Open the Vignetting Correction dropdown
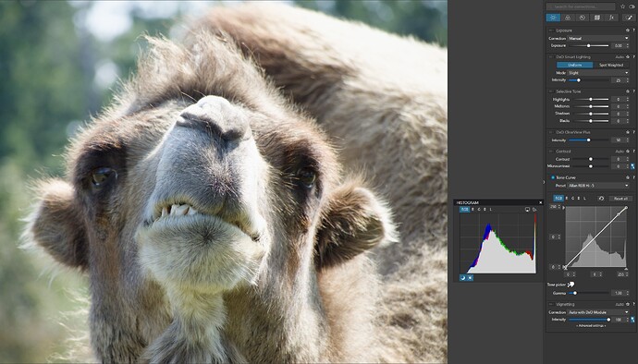The width and height of the screenshot is (638, 364). (598, 312)
